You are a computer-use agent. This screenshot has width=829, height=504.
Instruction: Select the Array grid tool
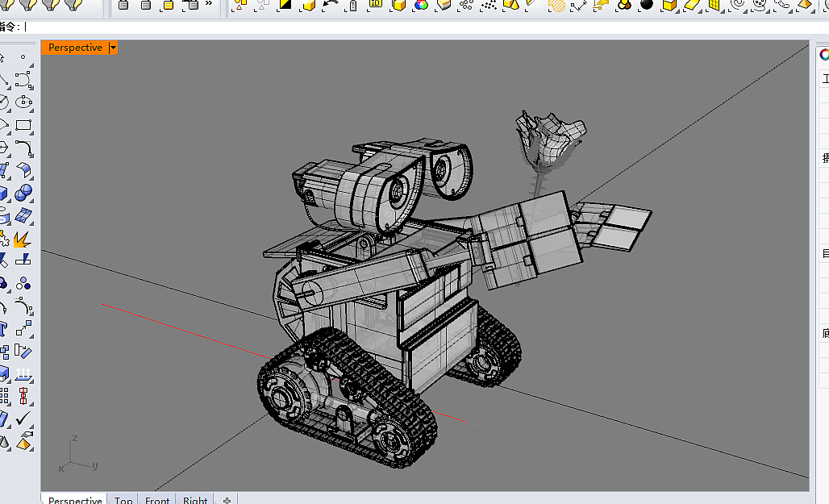click(4, 396)
